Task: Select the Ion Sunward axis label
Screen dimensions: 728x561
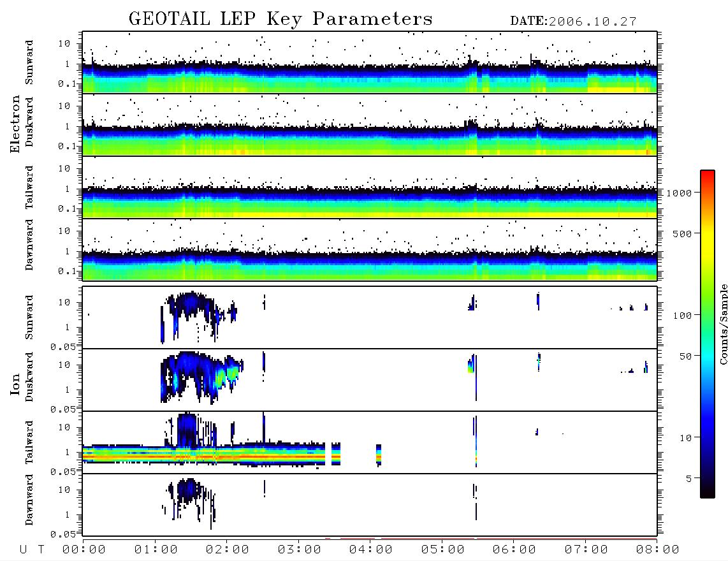Action: tap(29, 317)
